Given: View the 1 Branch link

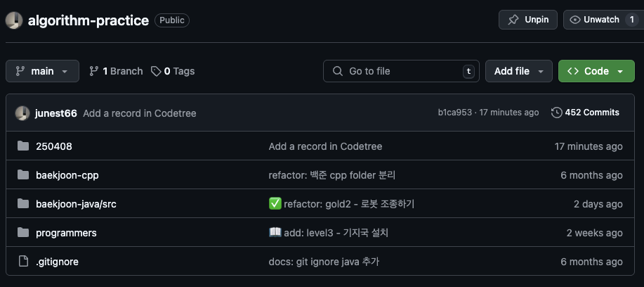Looking at the screenshot, I should tap(116, 71).
